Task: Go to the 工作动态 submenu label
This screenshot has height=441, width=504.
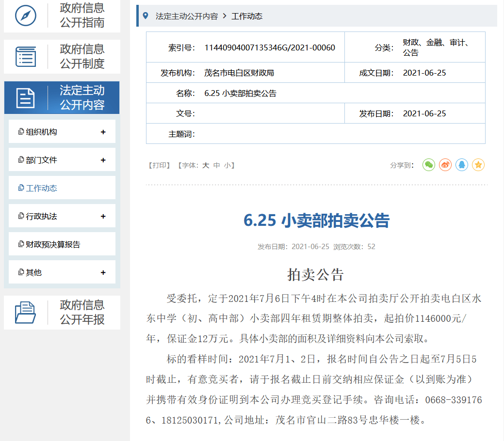Action: 41,188
